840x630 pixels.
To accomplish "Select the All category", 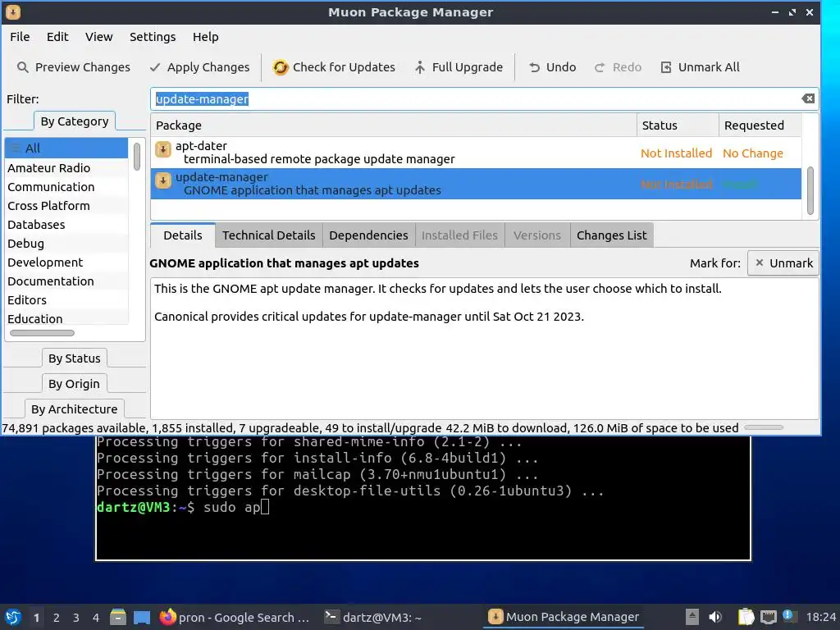I will (66, 148).
